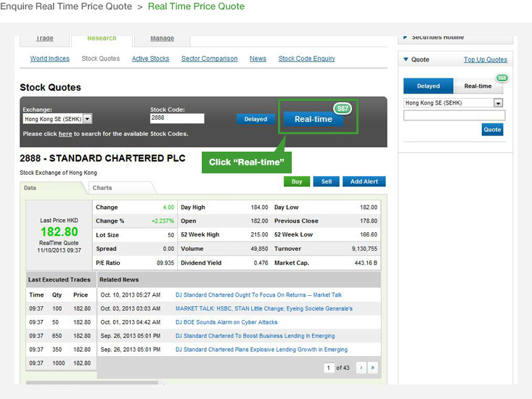Screen dimensions: 532x399
Task: Click the executed trade row with Qty 650
Action: point(61,336)
